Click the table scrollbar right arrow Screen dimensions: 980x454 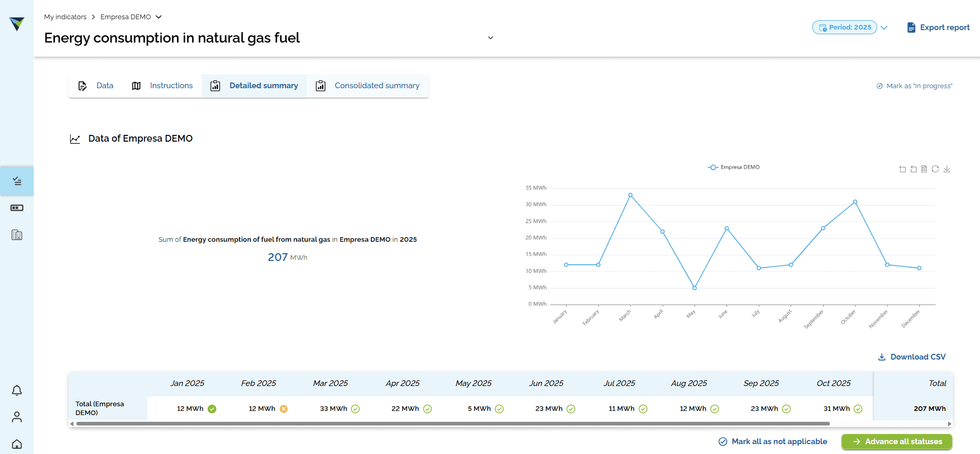pyautogui.click(x=949, y=424)
